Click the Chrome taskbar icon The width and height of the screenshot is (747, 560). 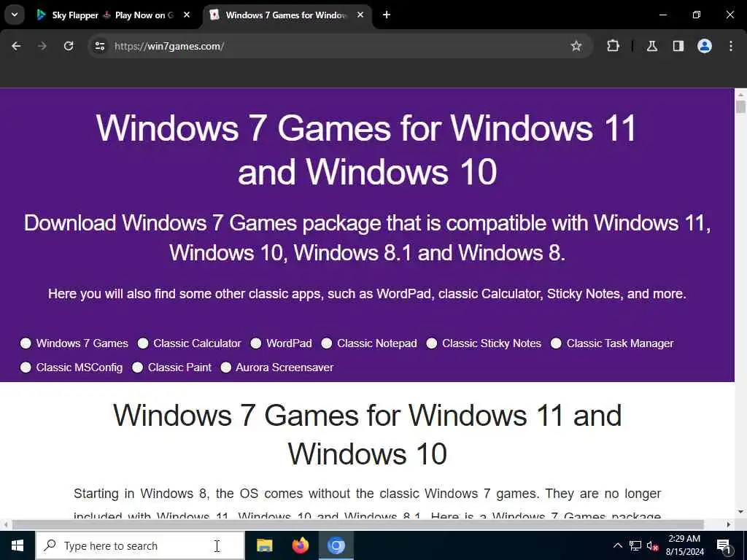coord(336,545)
